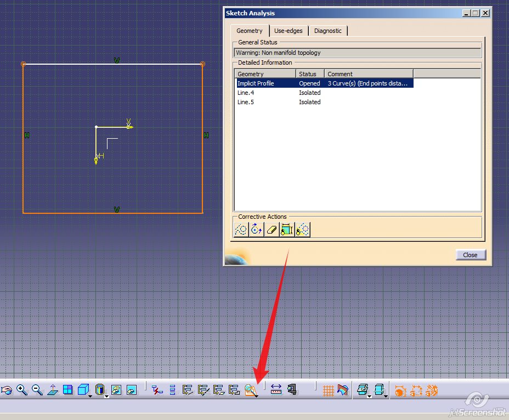Switch to the Use-edges tab
This screenshot has width=509, height=420.
pos(289,31)
